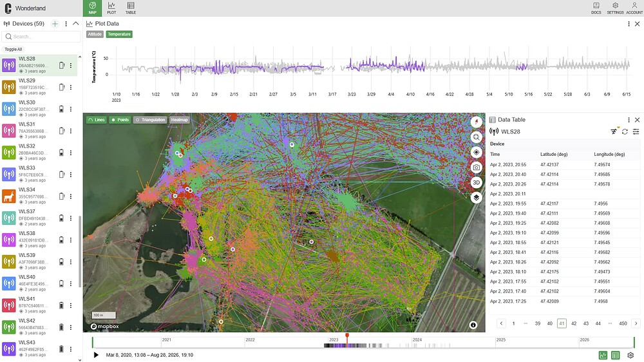Open the PLOT view tab

pos(111,8)
